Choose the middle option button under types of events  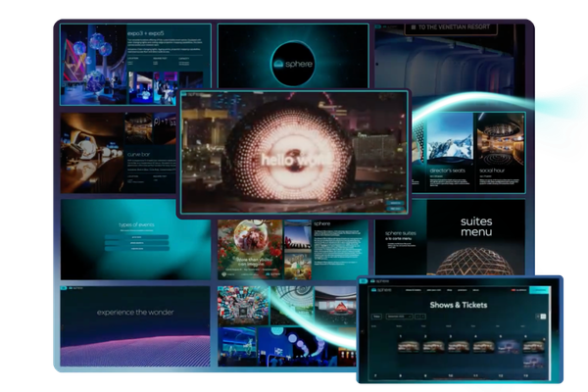pyautogui.click(x=136, y=243)
